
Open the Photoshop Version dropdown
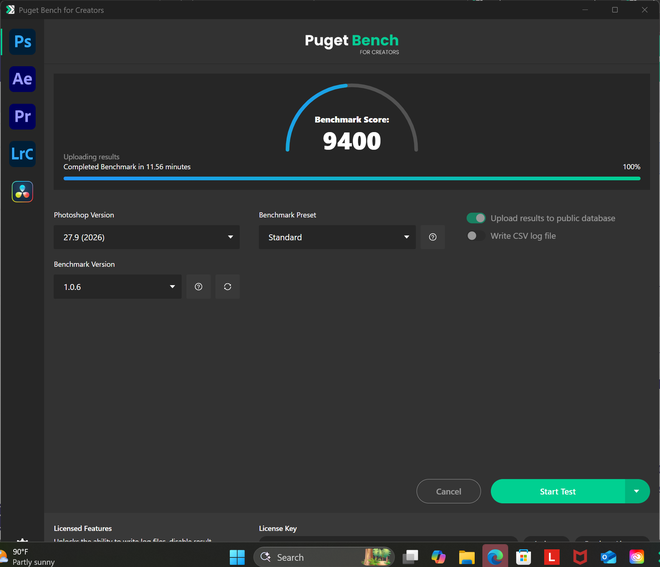click(146, 237)
